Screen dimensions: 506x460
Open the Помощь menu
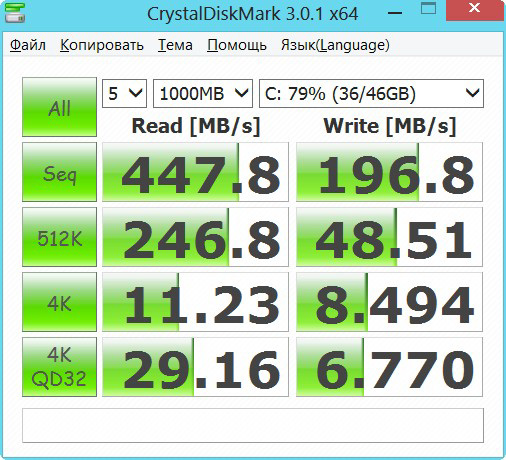tap(237, 45)
